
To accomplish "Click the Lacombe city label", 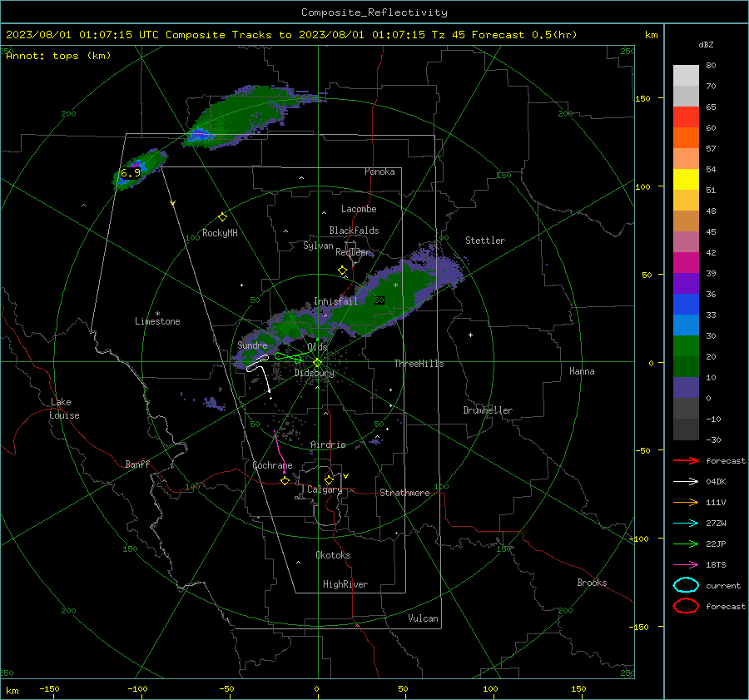I will [359, 209].
